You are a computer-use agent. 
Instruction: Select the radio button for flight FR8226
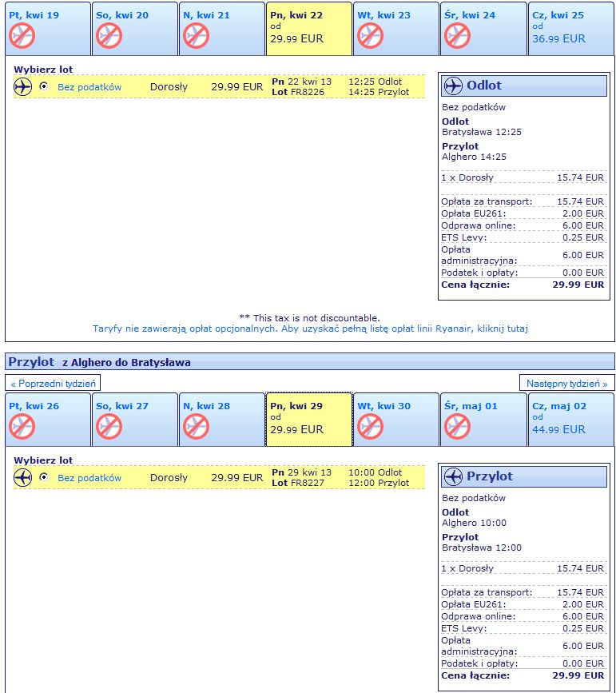click(x=43, y=86)
